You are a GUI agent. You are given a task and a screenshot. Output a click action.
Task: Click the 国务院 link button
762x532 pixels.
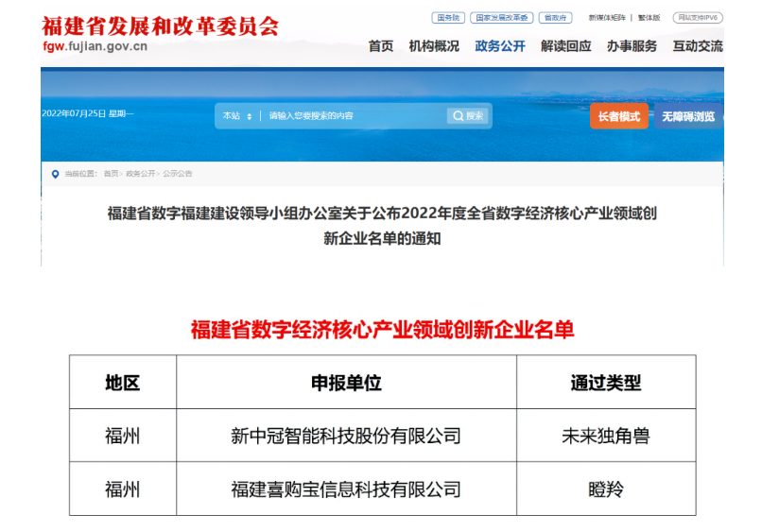click(448, 18)
